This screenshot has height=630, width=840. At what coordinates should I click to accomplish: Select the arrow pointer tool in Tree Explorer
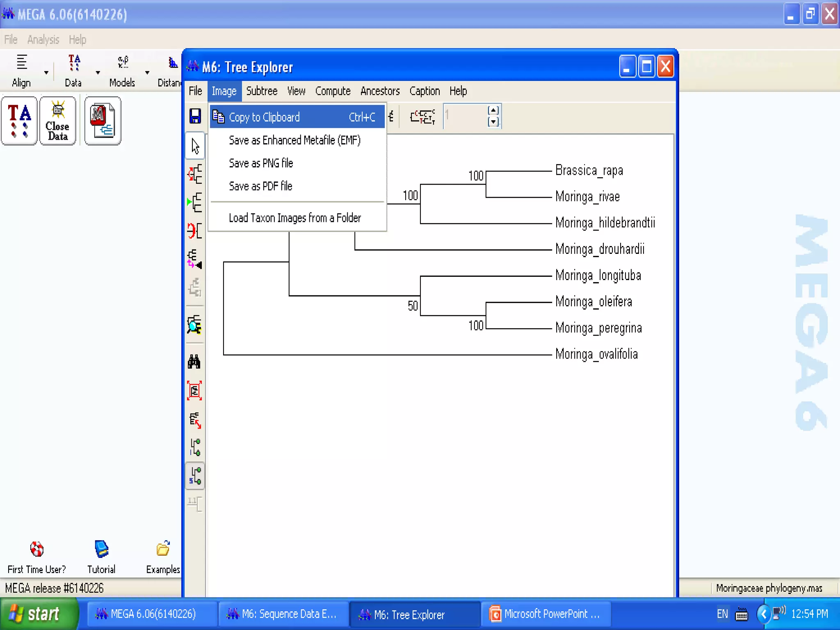point(195,146)
